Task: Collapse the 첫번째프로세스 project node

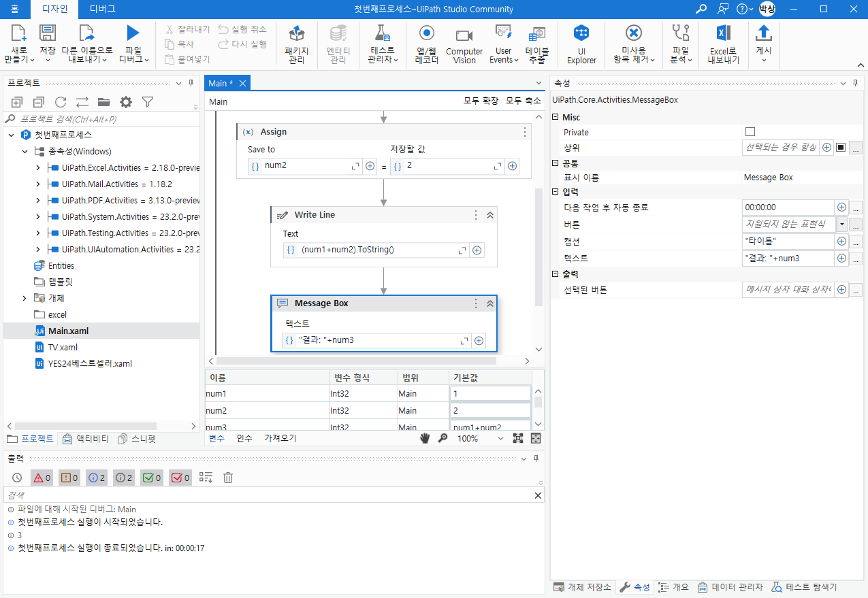Action: pos(11,135)
